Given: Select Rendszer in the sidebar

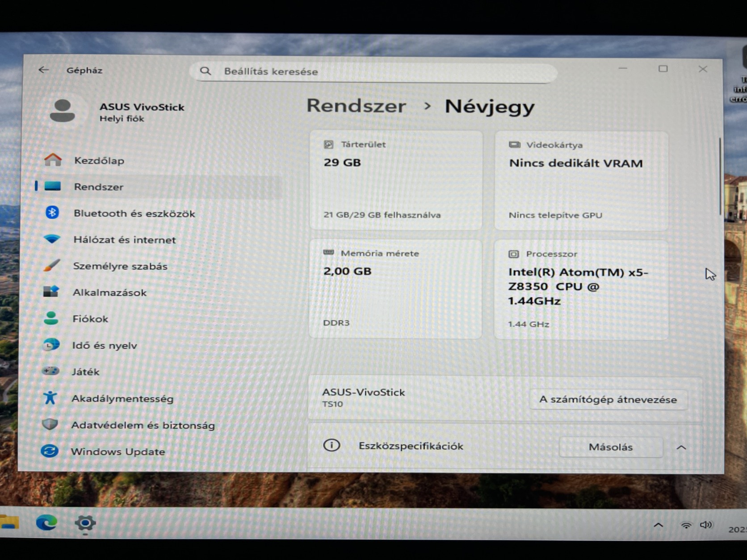Looking at the screenshot, I should [159, 187].
